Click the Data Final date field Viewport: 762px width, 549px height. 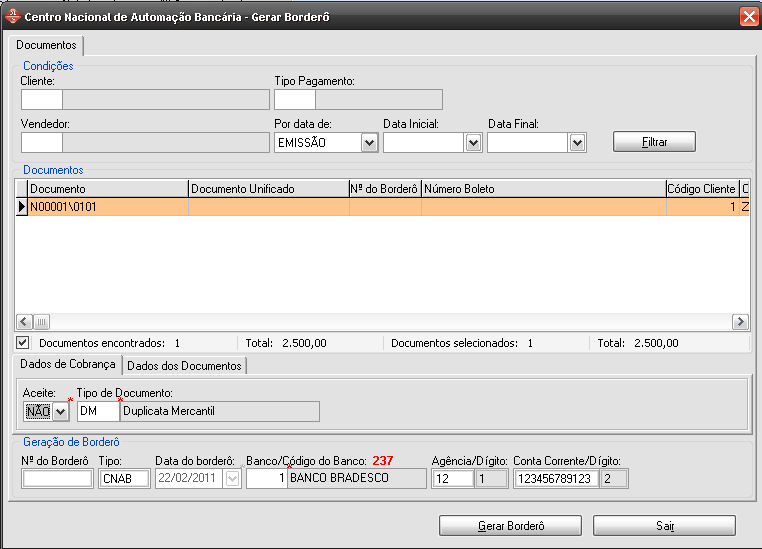[528, 143]
